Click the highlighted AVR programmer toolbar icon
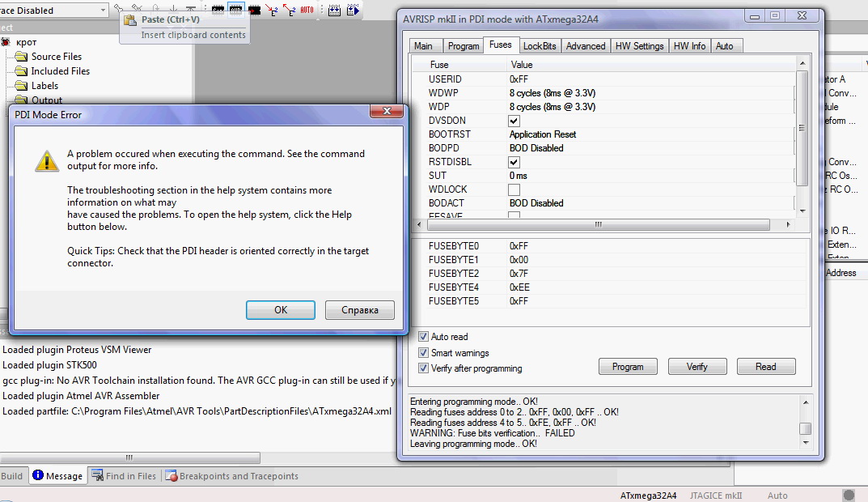The height and width of the screenshot is (502, 868). coord(236,10)
